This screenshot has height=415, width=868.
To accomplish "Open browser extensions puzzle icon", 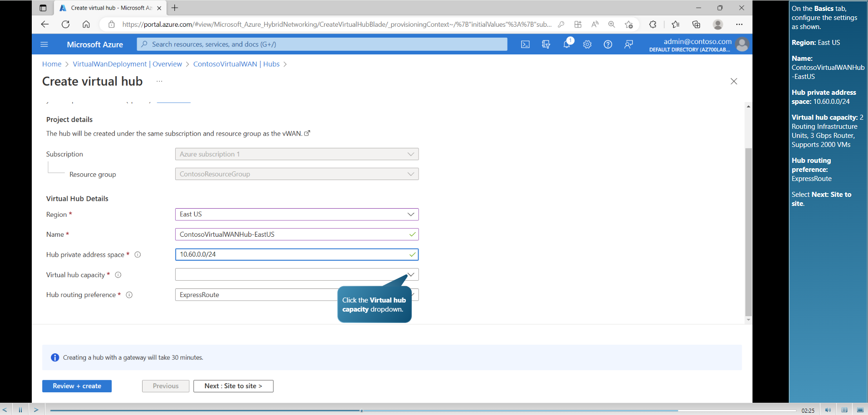I will [653, 24].
